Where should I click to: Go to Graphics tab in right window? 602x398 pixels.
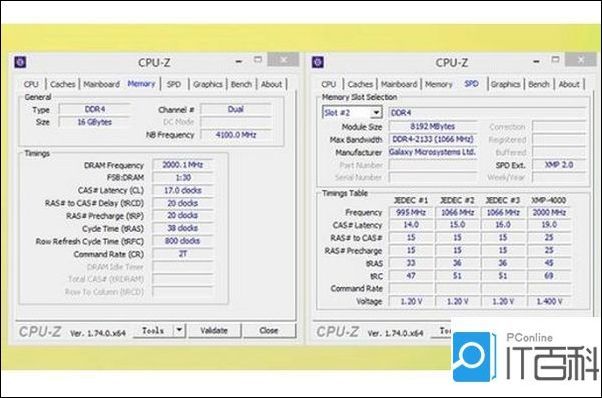point(505,84)
